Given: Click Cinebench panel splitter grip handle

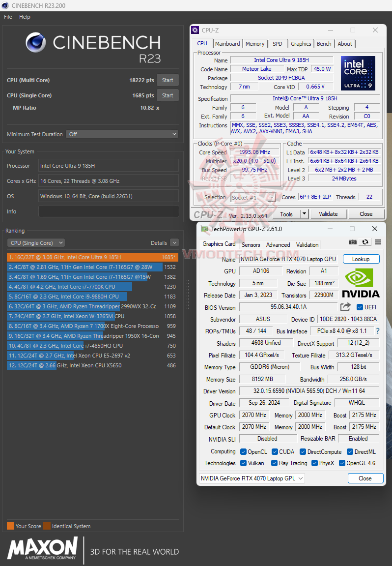Looking at the screenshot, I should (187, 295).
